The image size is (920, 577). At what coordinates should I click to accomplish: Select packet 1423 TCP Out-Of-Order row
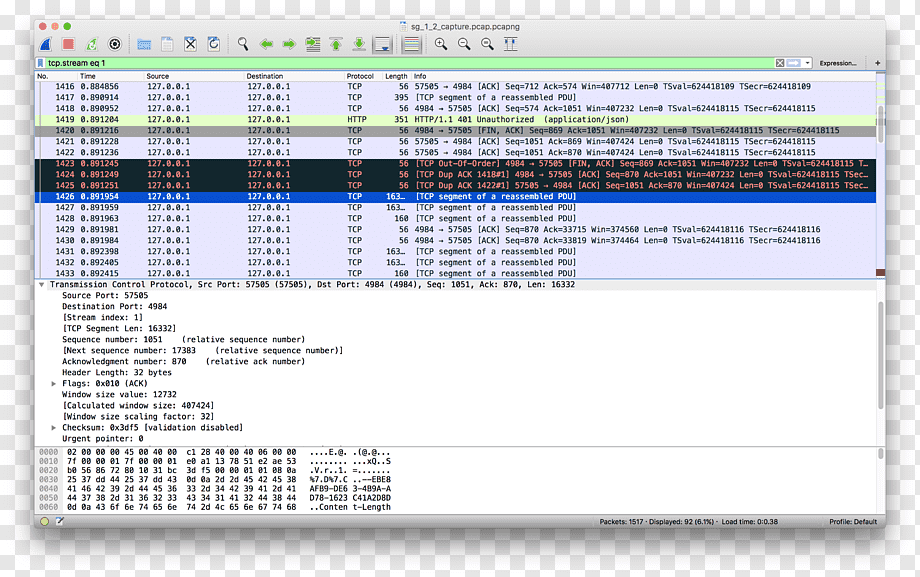[455, 163]
